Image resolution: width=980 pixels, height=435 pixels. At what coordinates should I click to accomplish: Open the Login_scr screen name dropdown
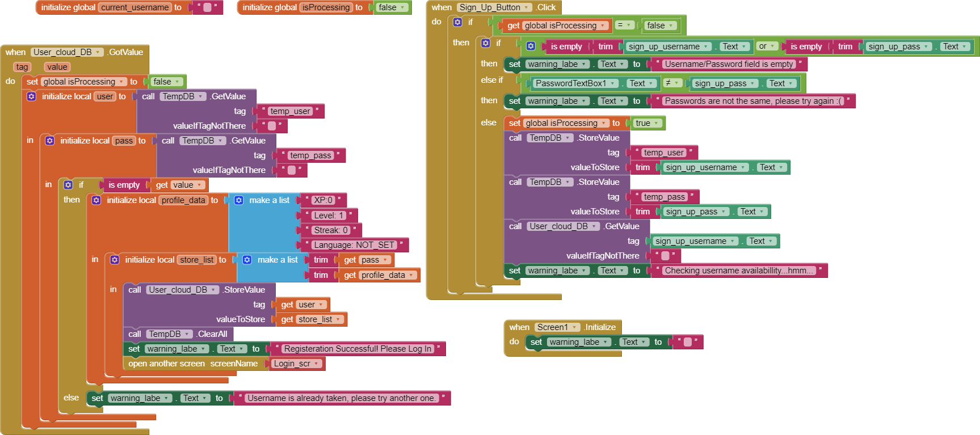[x=317, y=364]
